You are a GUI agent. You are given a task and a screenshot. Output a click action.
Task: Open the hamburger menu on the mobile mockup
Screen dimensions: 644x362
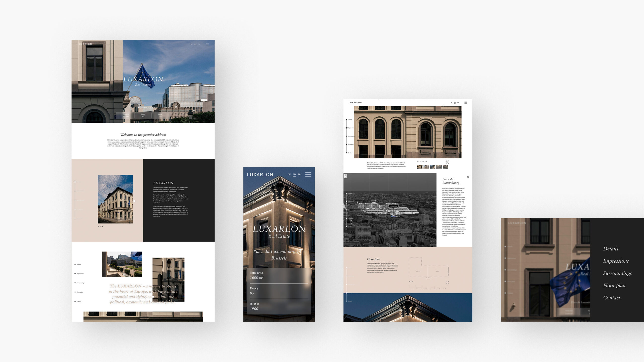pos(309,175)
